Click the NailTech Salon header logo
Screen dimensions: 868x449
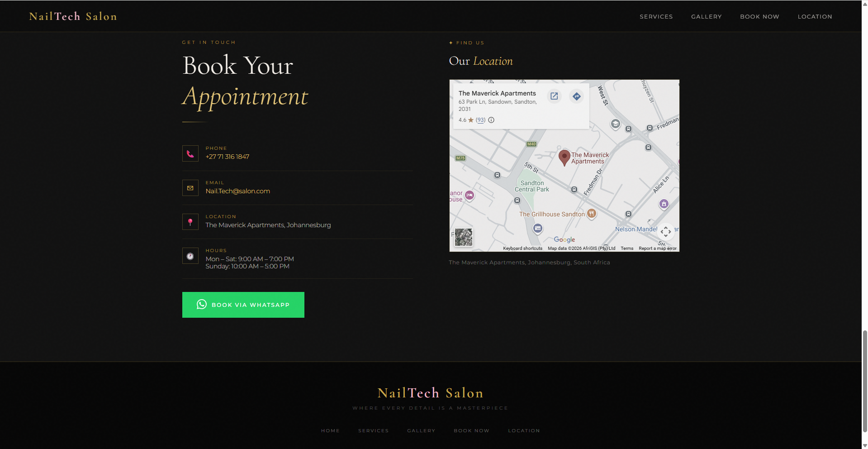click(x=73, y=16)
